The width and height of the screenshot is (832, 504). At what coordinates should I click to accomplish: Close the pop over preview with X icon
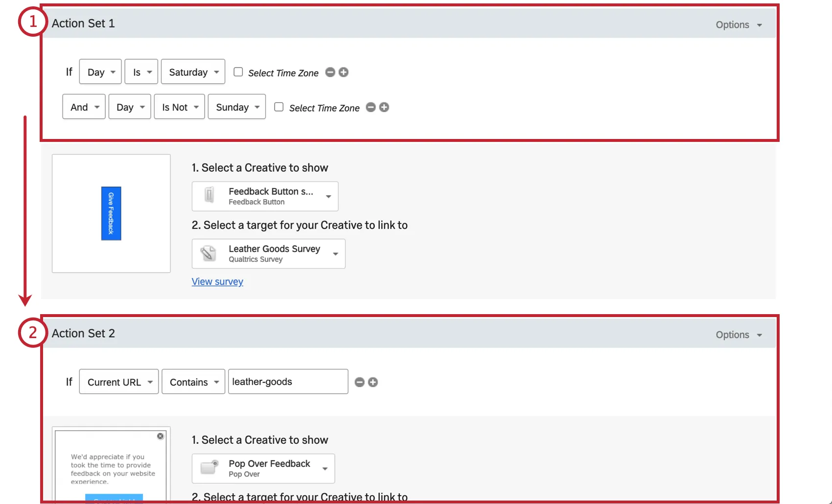click(160, 436)
